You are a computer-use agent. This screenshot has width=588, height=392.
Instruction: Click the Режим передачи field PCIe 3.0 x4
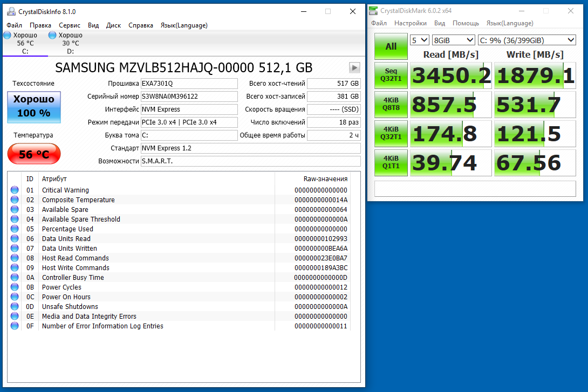(189, 122)
